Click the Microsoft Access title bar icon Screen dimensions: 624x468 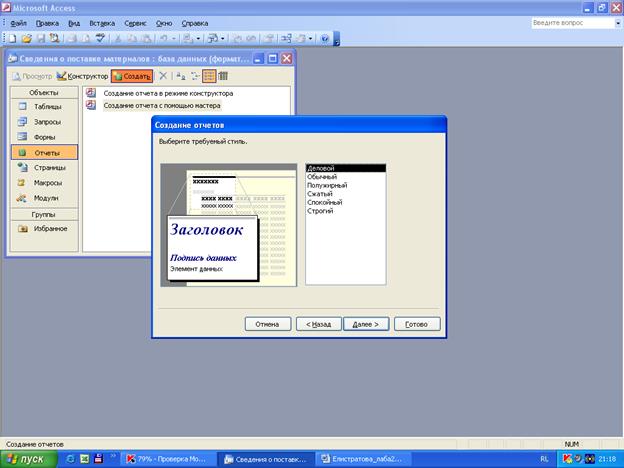6,7
